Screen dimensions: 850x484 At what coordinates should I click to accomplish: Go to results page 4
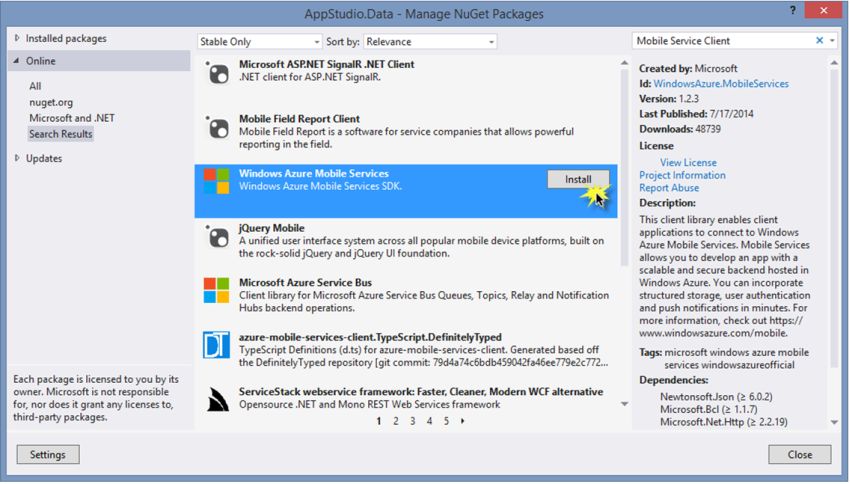429,421
